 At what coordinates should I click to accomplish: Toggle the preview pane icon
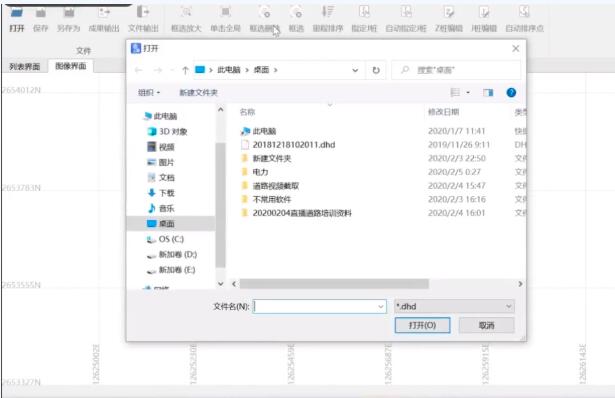pos(488,93)
